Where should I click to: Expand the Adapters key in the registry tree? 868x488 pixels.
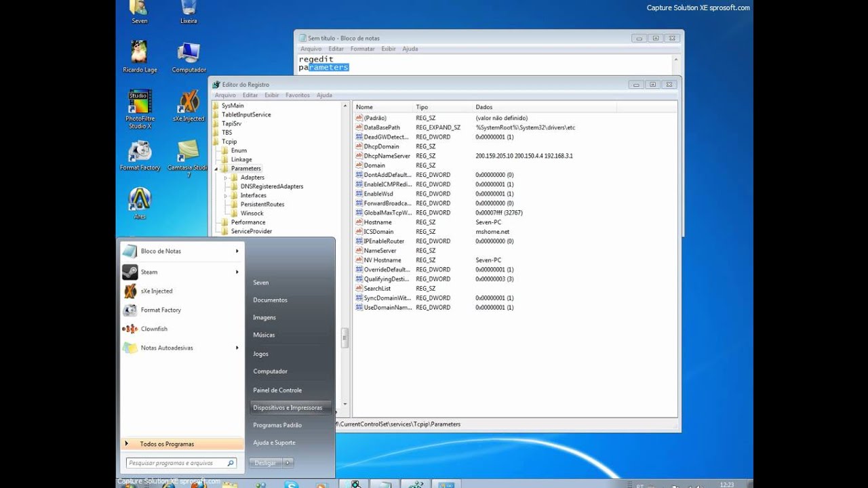[226, 178]
